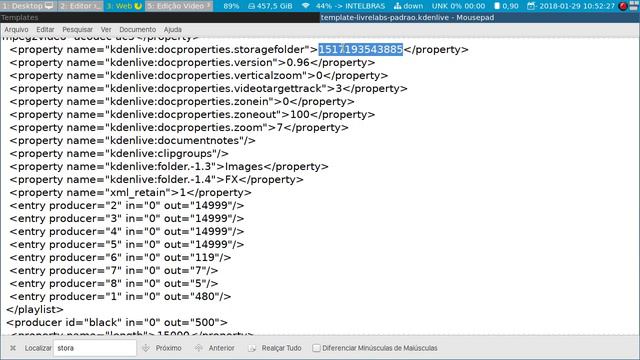
Task: Click the 89% indicator in the top bar
Action: click(231, 6)
